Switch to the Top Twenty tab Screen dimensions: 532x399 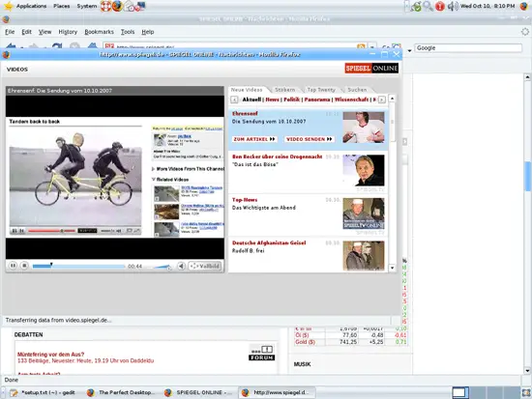(x=321, y=90)
